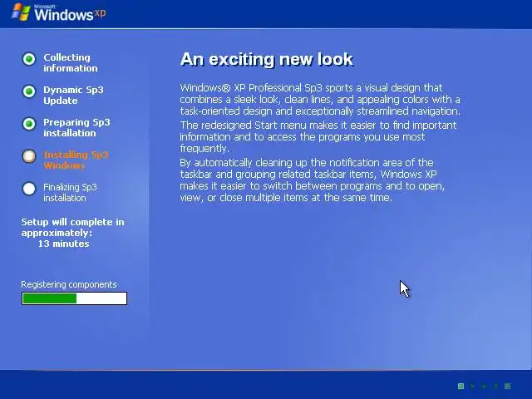532x399 pixels.
Task: Click the "13 minutes" time estimate
Action: 63,244
